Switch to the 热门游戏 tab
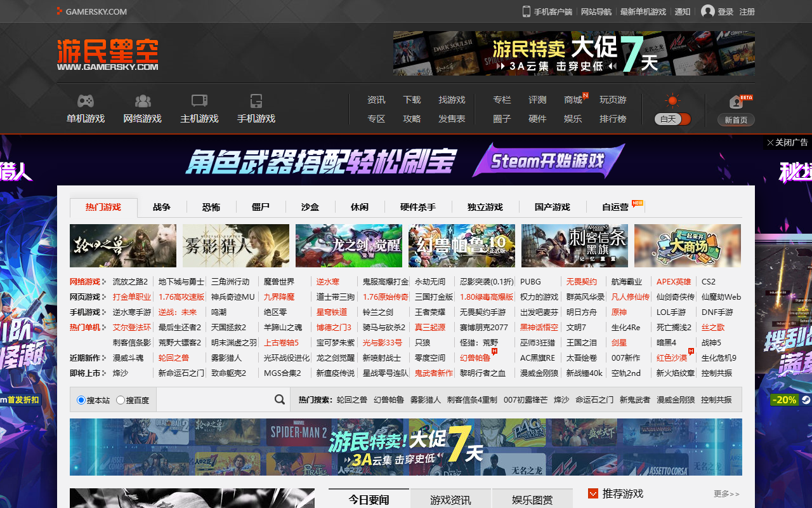812x508 pixels. (103, 207)
